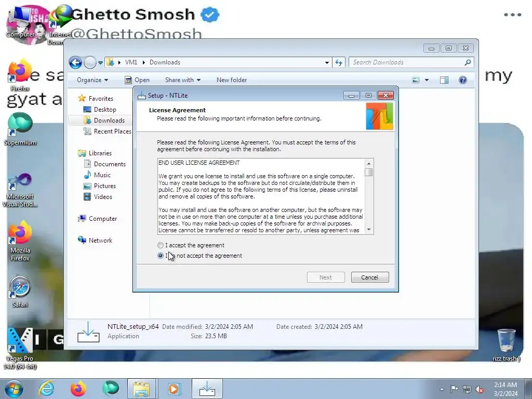Open the Microsoft Visual Studio desktop shortcut
The height and width of the screenshot is (399, 532).
pyautogui.click(x=20, y=190)
